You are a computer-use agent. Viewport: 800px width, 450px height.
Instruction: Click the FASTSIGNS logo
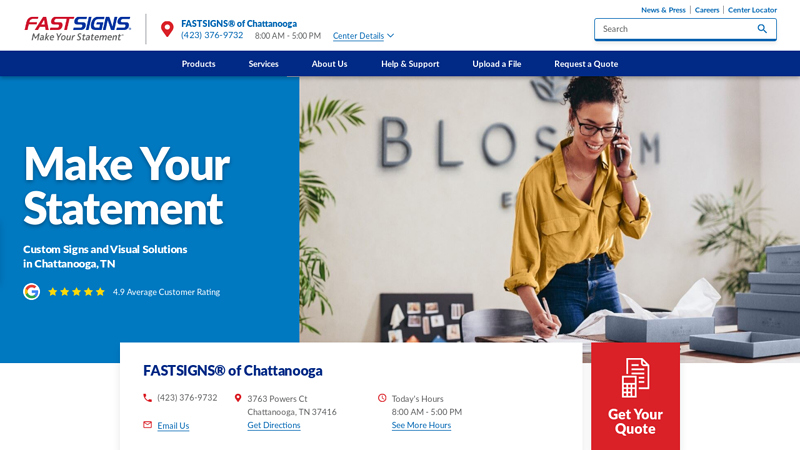pyautogui.click(x=78, y=29)
